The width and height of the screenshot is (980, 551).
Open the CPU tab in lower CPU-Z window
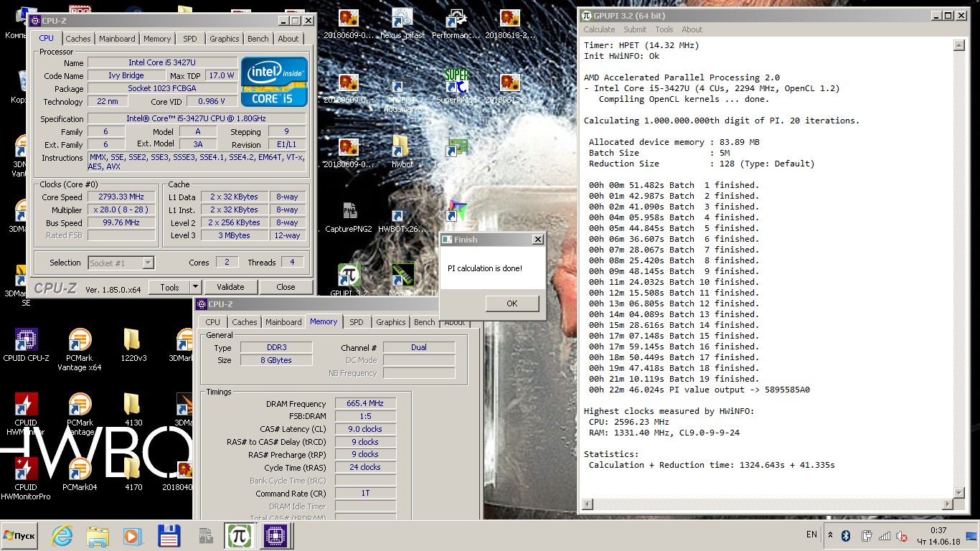212,322
